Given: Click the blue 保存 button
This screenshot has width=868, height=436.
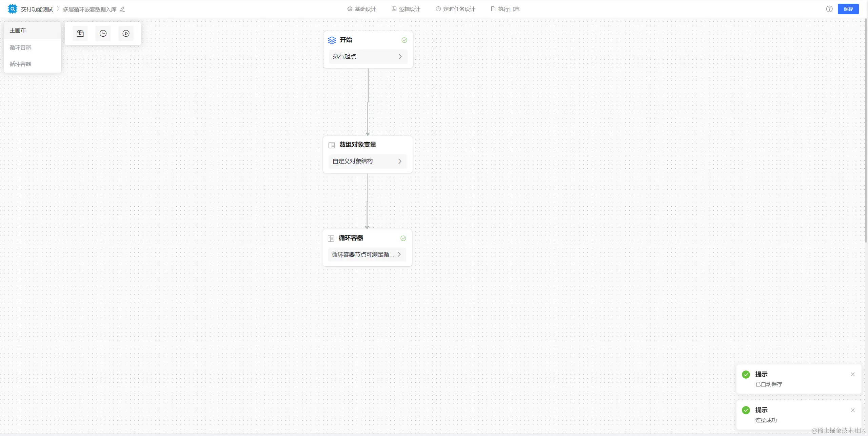Looking at the screenshot, I should click(x=848, y=9).
